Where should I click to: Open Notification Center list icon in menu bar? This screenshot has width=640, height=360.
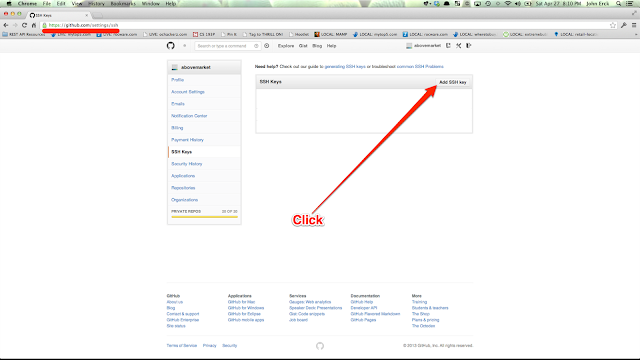[630, 3]
